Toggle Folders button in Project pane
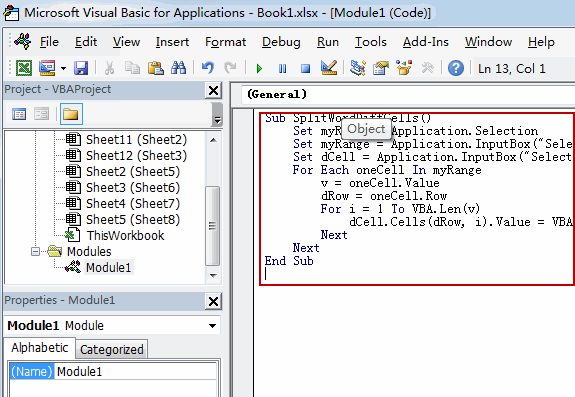This screenshot has height=397, width=575. (71, 114)
